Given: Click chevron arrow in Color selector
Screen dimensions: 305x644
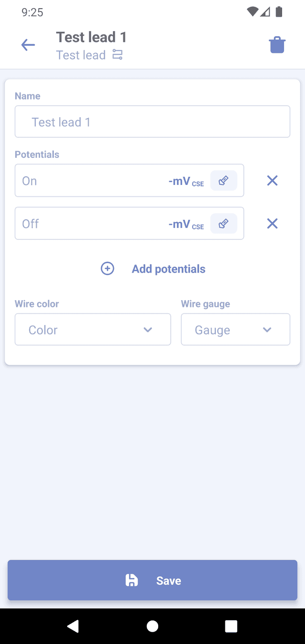Looking at the screenshot, I should coord(148,330).
